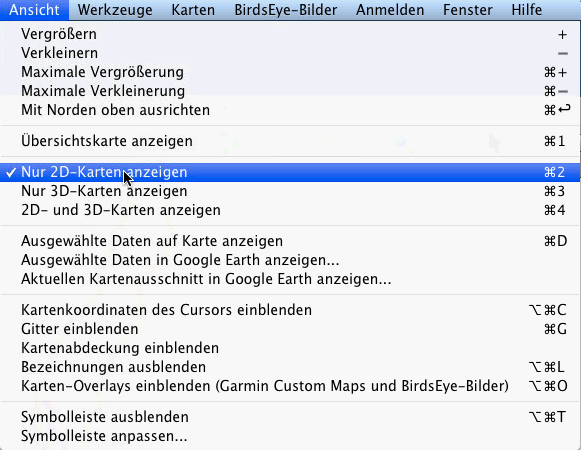Show the Übersichtskarte
Viewport: 581px width, 450px height.
290,141
